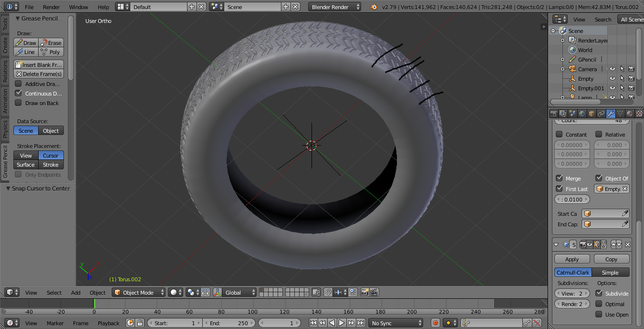Open the renderer engine dropdown showing Blender Render
The height and width of the screenshot is (329, 644).
point(334,7)
